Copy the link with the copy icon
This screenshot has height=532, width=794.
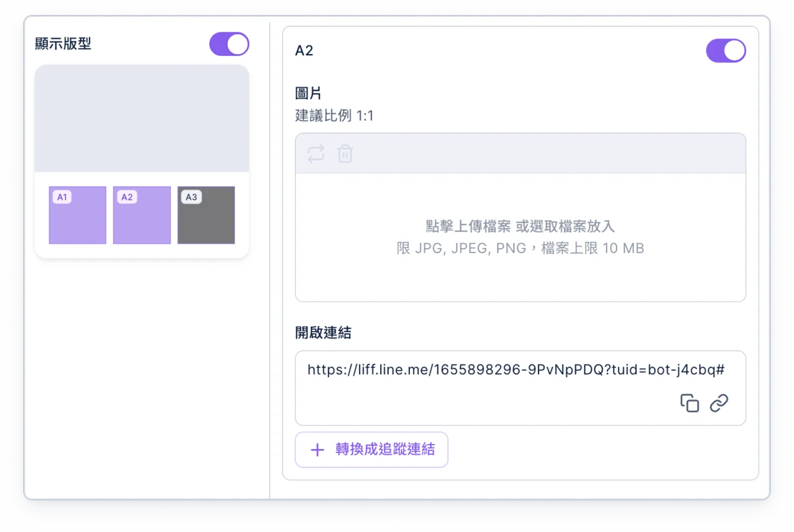pyautogui.click(x=690, y=403)
